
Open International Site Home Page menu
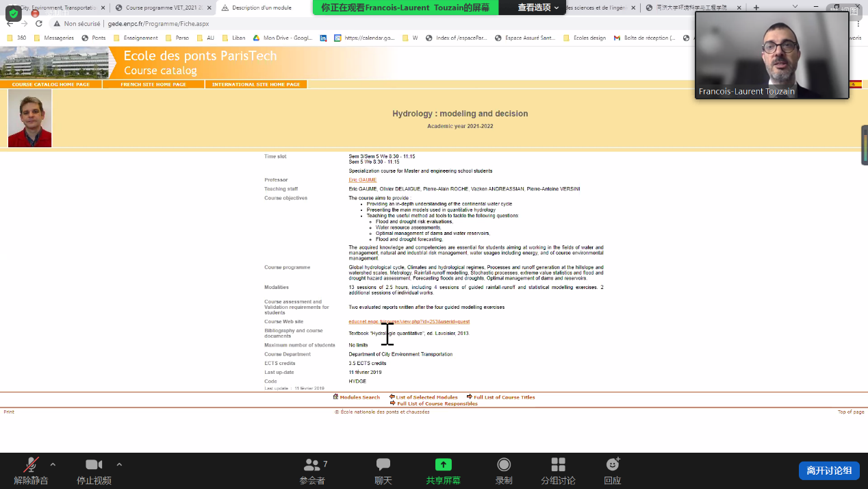(256, 84)
